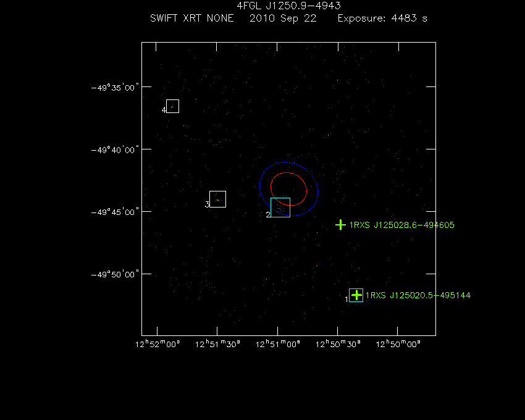Select label 1RXS J125020.5-495144
The image size is (525, 420).
pos(418,295)
